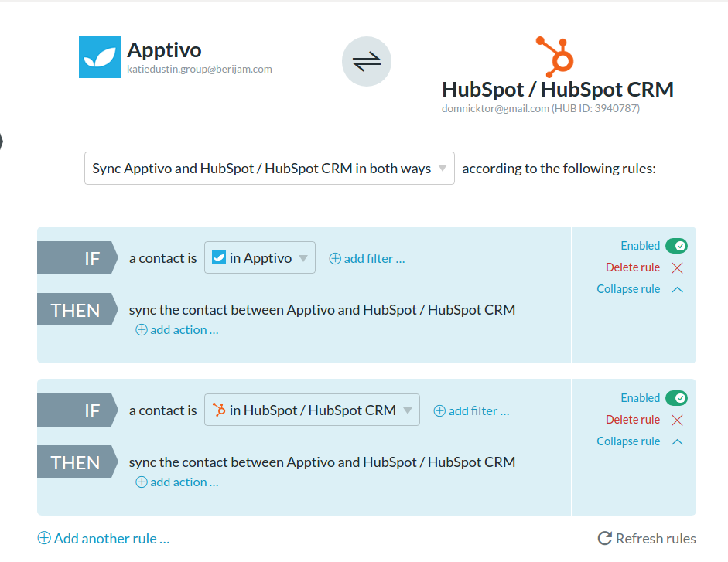Click the Apptivo account email katiedustin.group@berijam.com
Viewport: 728px width, 562px height.
click(200, 69)
